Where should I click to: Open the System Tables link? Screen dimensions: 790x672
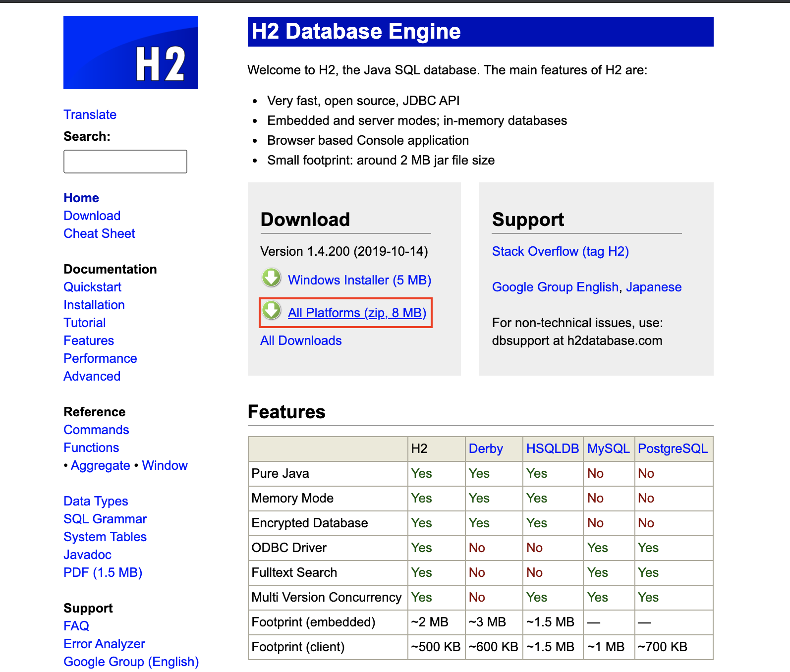[x=105, y=537]
